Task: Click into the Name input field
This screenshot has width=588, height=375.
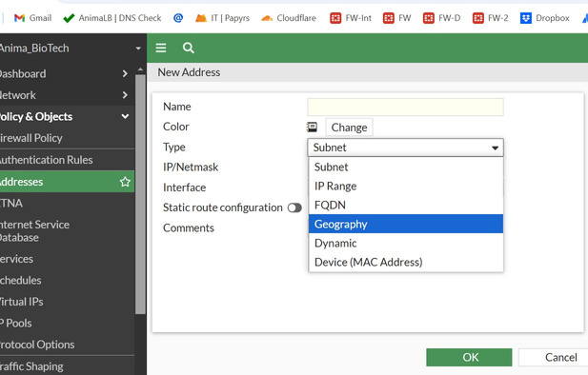Action: pyautogui.click(x=405, y=108)
